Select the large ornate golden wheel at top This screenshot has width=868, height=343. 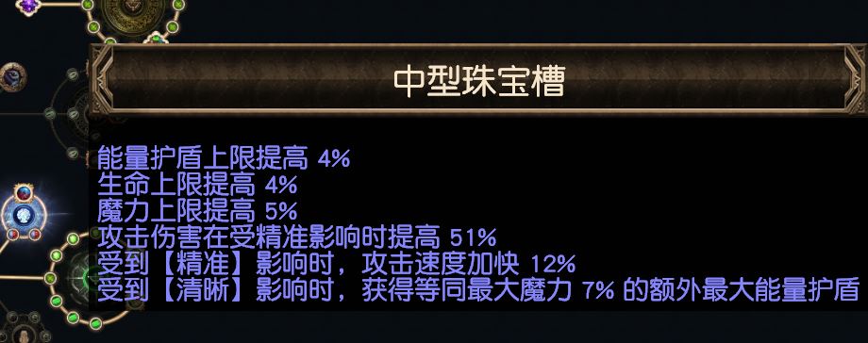(x=133, y=12)
